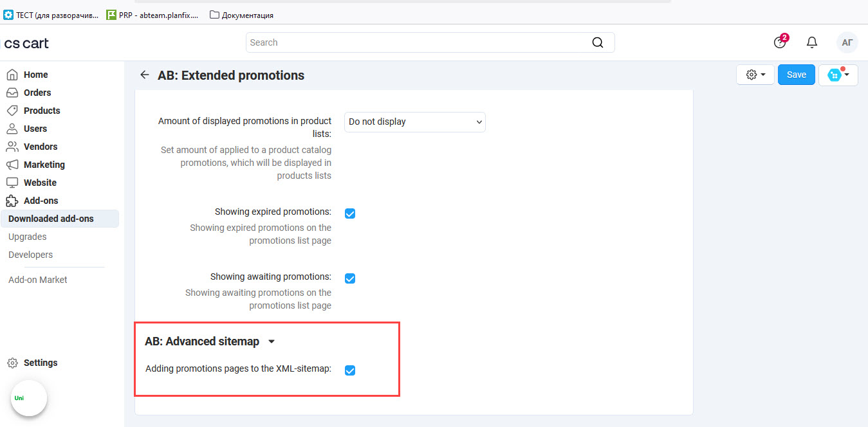
Task: Collapse the AB: Advanced sitemap section
Action: (x=272, y=341)
